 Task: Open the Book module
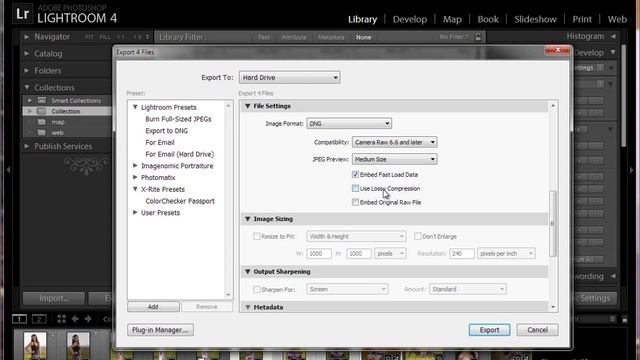tap(488, 19)
